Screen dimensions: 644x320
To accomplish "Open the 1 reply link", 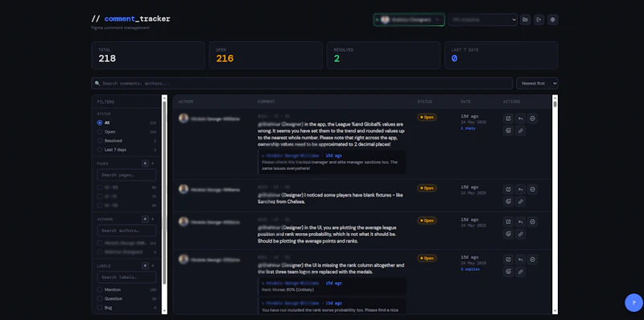I will coord(468,128).
